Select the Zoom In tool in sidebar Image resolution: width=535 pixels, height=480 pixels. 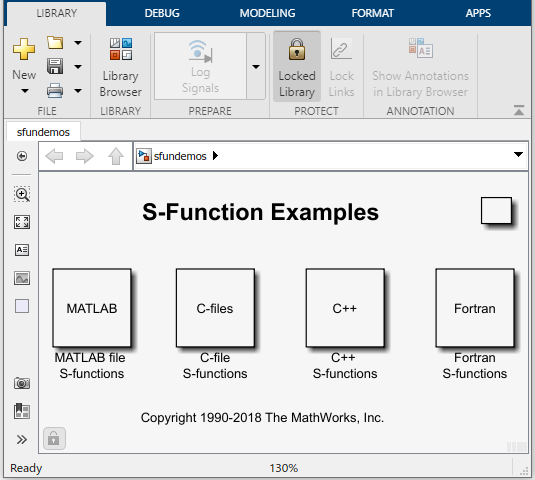pyautogui.click(x=22, y=194)
